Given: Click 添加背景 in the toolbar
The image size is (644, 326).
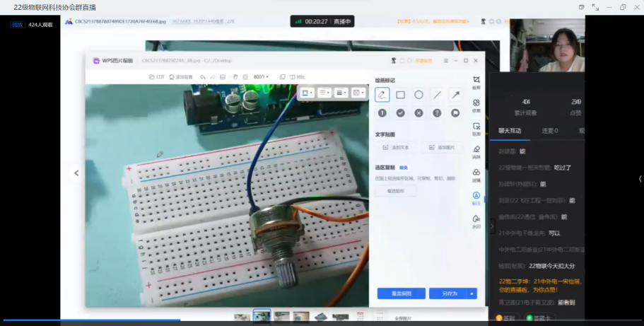Looking at the screenshot, I should pos(181,77).
